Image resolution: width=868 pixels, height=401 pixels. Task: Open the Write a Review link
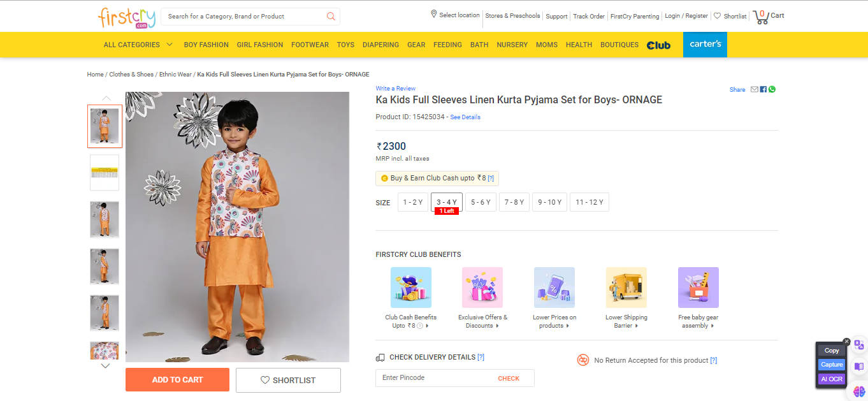[395, 89]
